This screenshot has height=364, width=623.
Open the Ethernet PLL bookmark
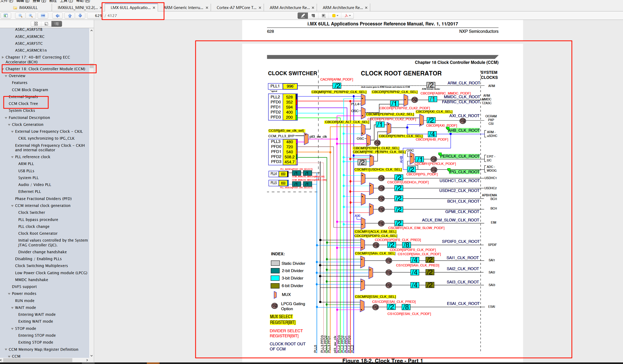coord(30,192)
